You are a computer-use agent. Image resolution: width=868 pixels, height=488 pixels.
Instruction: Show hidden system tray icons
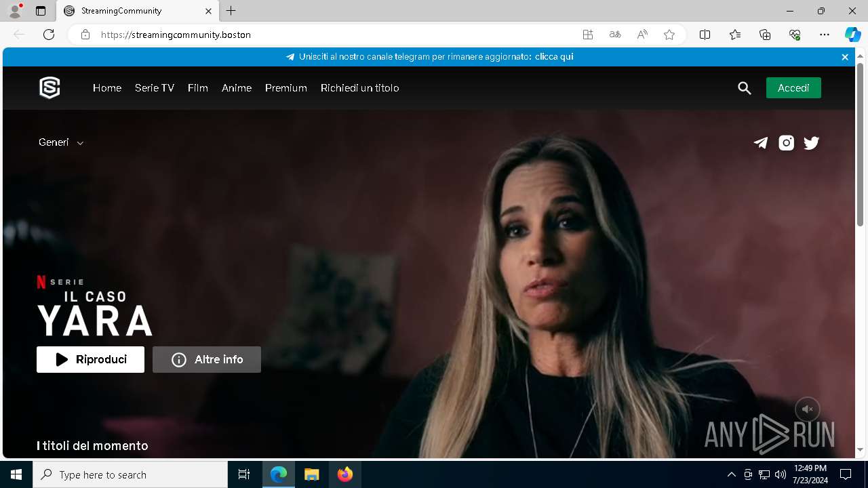point(731,474)
